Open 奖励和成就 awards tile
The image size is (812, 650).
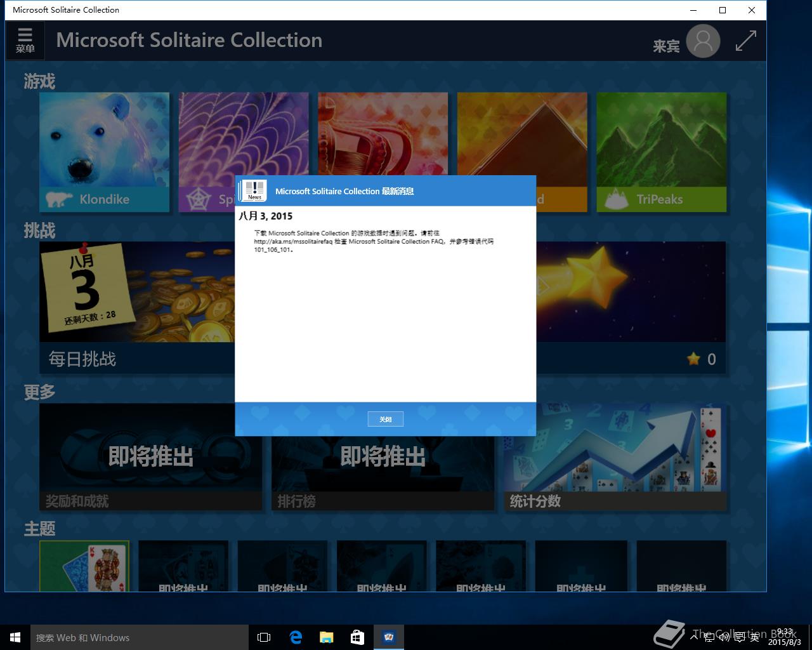click(x=150, y=457)
